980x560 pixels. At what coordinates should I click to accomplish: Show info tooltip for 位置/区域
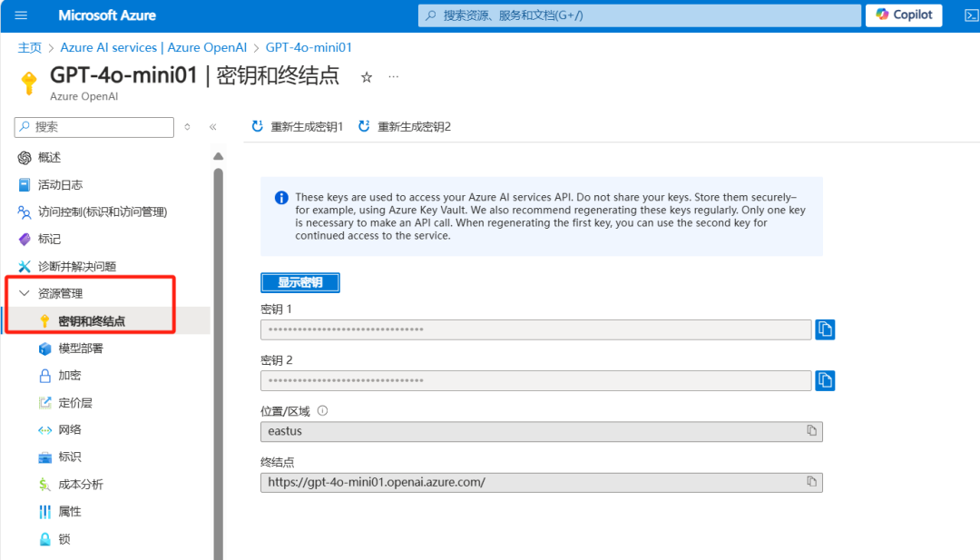(x=322, y=410)
